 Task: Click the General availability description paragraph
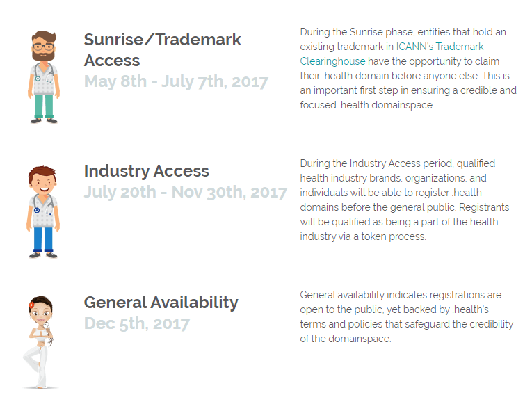tap(406, 317)
